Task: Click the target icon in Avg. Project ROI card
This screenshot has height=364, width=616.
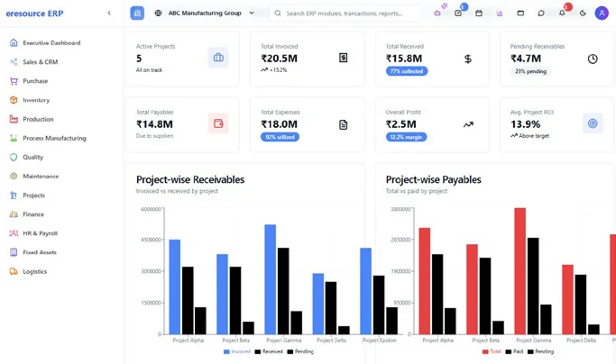Action: 593,123
